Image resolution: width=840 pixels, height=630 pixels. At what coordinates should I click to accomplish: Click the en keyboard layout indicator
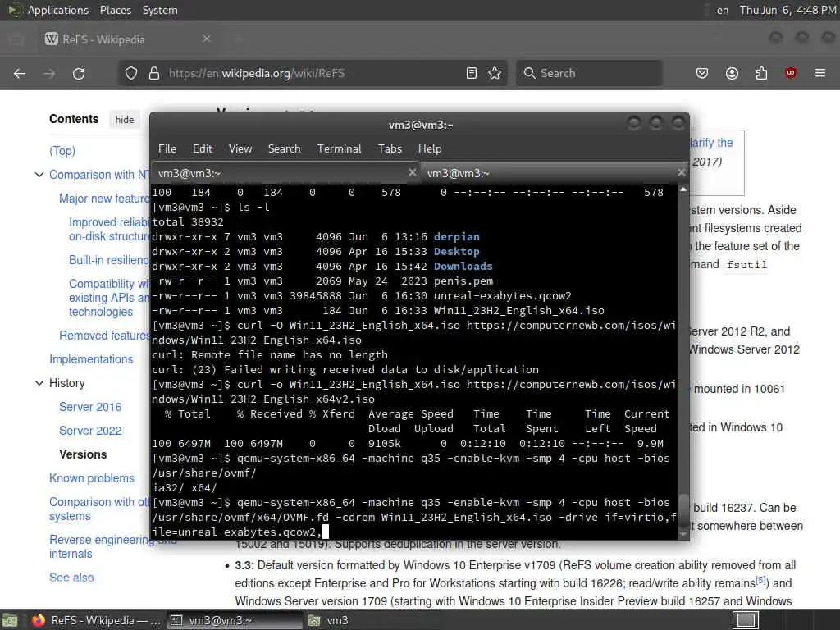pyautogui.click(x=723, y=10)
